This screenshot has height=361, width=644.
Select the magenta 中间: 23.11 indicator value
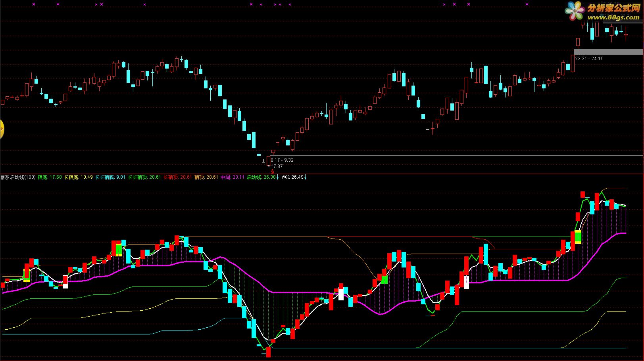[x=233, y=177]
